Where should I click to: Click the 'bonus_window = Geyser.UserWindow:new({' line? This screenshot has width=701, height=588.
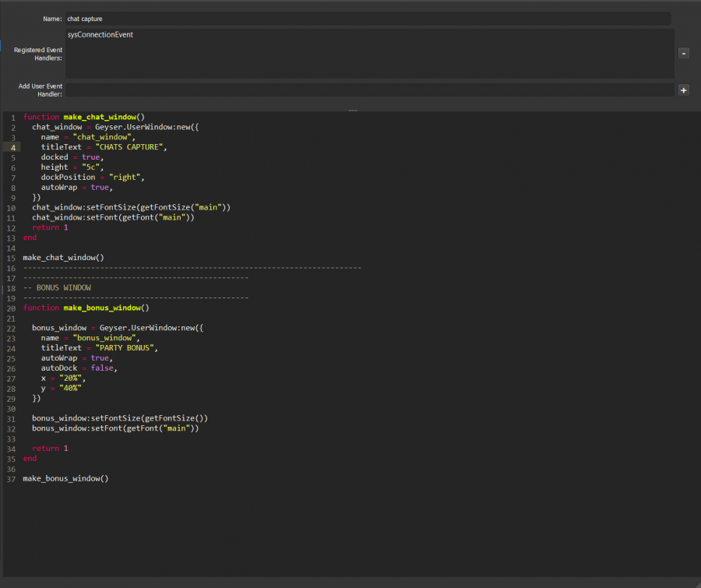pos(118,328)
